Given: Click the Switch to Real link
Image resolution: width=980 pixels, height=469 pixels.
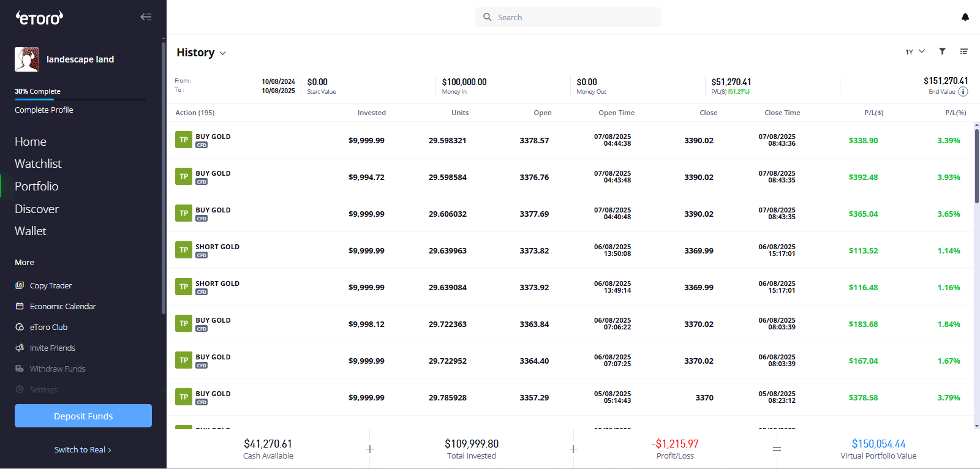Looking at the screenshot, I should (83, 450).
